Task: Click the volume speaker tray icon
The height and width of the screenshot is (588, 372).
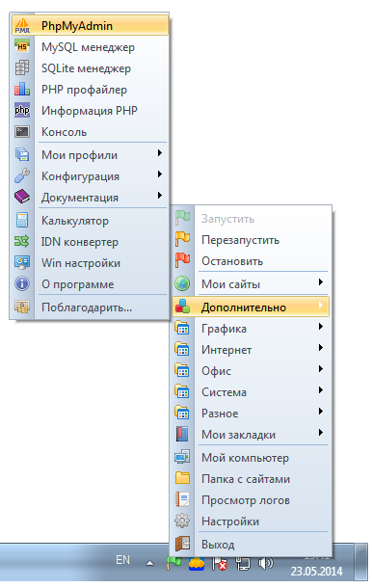Action: click(x=265, y=563)
